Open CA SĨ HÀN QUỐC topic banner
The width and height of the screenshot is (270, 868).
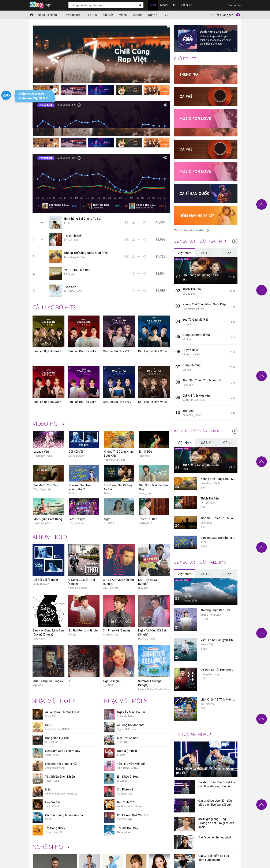click(x=206, y=193)
